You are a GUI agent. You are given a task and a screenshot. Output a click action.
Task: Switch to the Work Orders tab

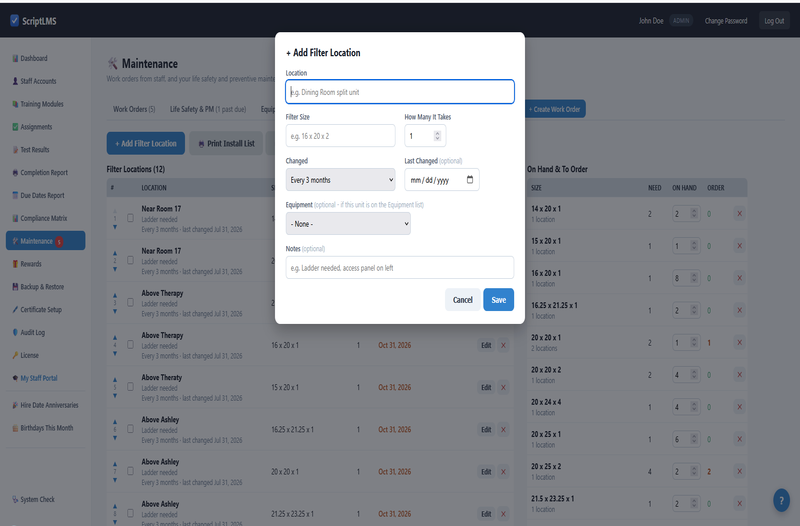(134, 109)
